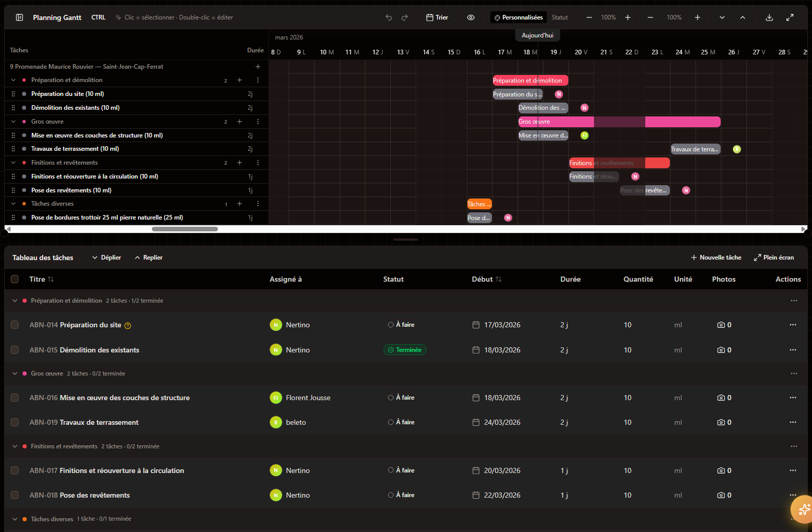
Task: Create a task with the Nouvelle tâche button
Action: [x=716, y=258]
